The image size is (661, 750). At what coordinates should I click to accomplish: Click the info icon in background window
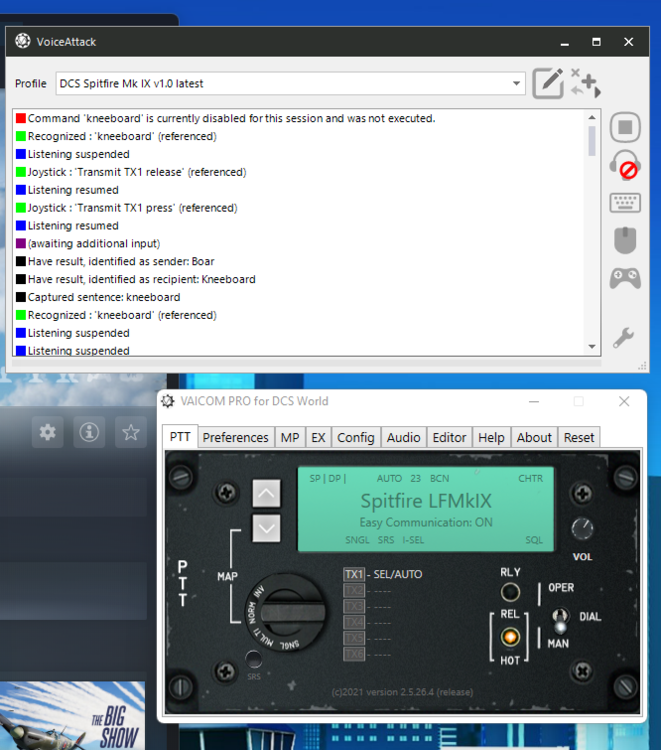tap(89, 432)
